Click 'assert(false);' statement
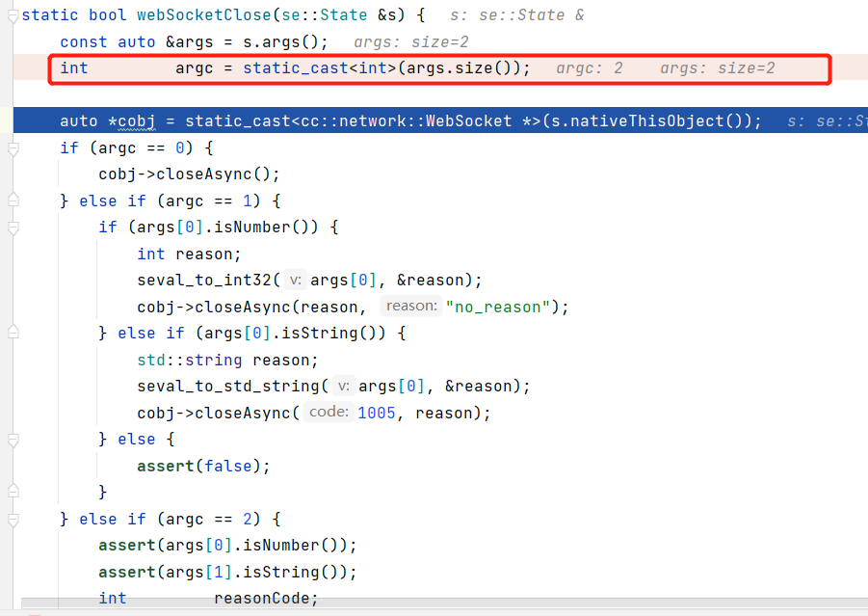The height and width of the screenshot is (616, 868). click(x=203, y=467)
